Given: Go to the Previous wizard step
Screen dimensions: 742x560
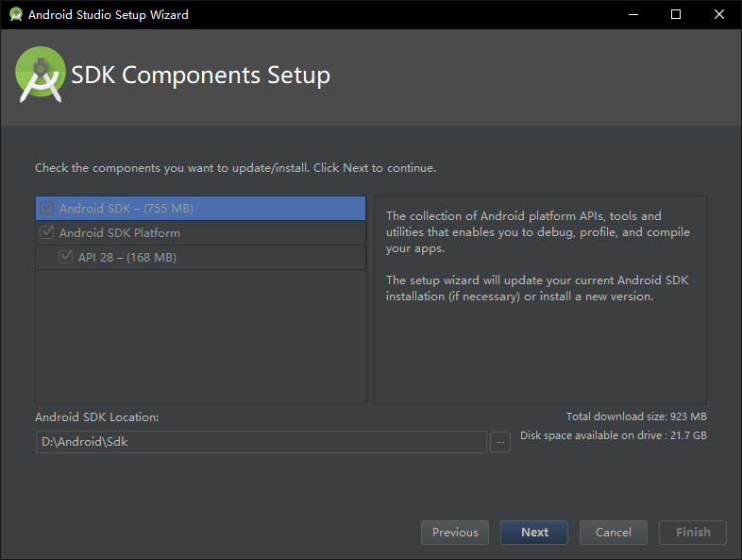Looking at the screenshot, I should point(455,533).
